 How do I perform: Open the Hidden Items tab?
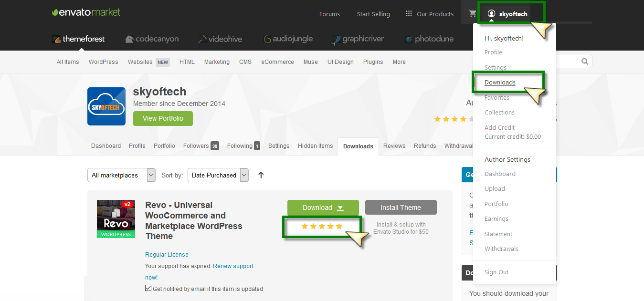click(x=316, y=146)
